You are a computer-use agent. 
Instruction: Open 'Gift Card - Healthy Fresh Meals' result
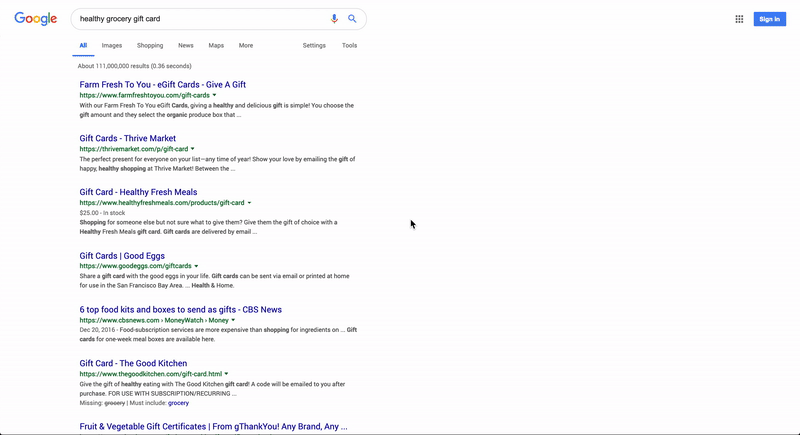(138, 192)
